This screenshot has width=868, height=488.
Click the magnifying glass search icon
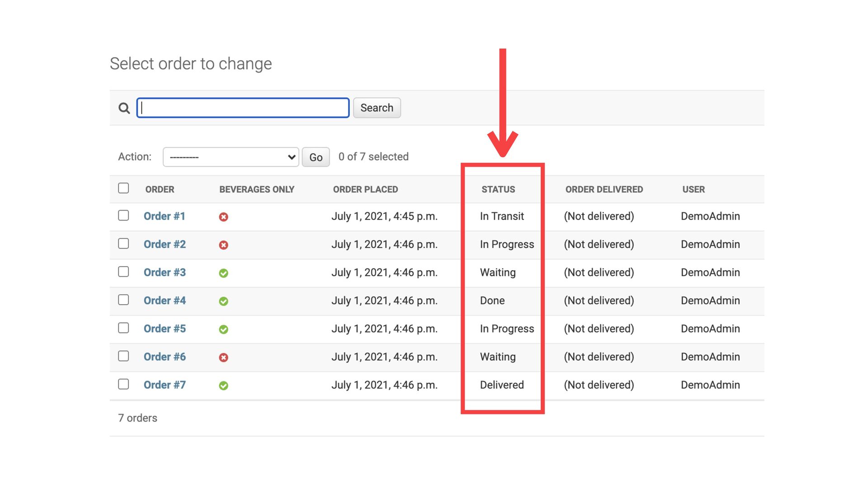[124, 108]
